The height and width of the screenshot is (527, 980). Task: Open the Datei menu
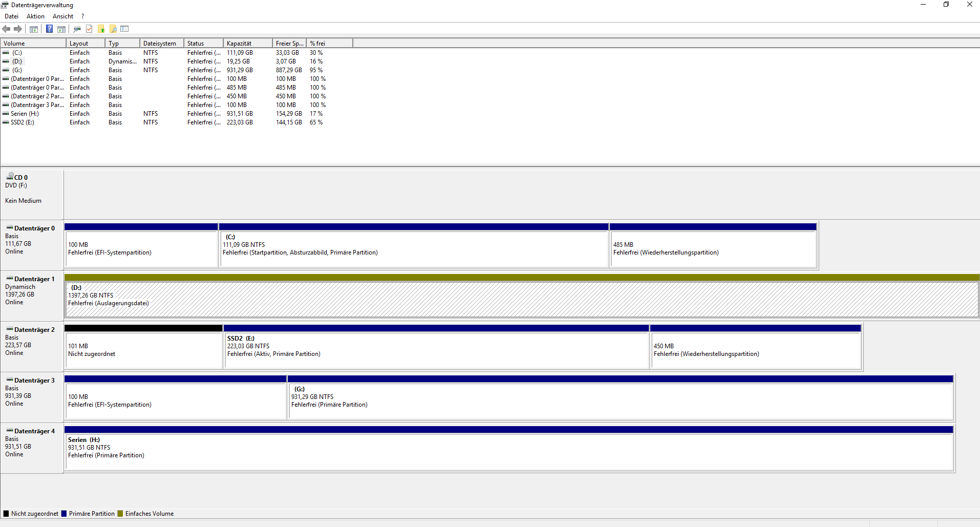tap(11, 16)
